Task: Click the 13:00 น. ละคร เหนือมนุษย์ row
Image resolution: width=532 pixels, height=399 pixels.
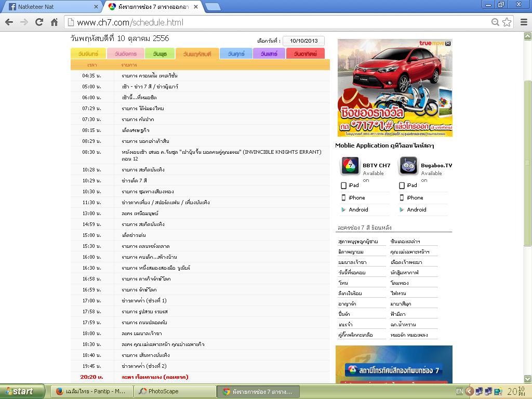Action: [x=200, y=214]
